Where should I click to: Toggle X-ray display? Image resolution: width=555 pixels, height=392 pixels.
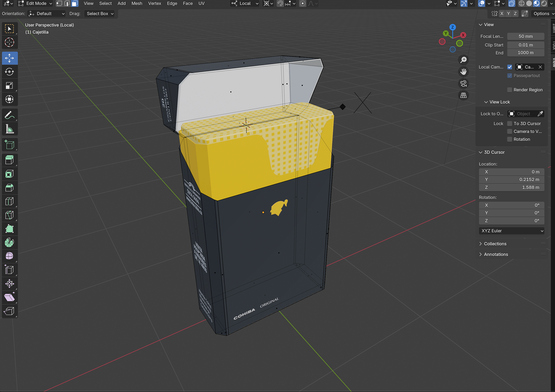[512, 3]
